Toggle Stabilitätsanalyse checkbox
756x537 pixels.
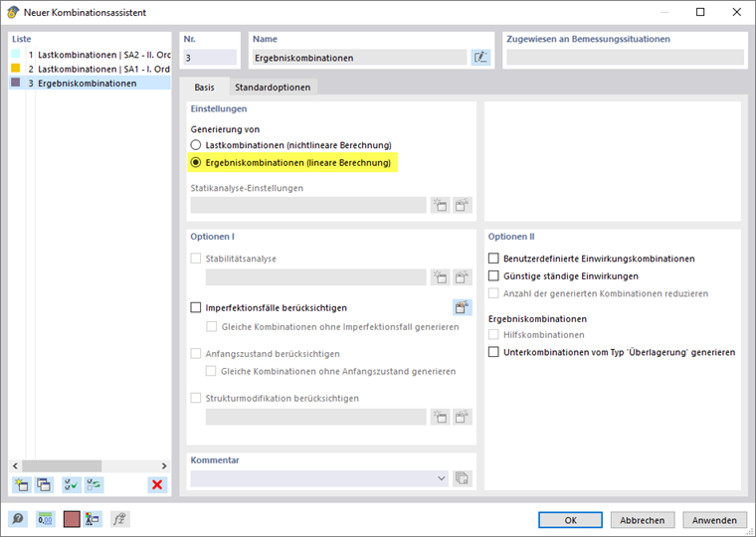tap(195, 259)
